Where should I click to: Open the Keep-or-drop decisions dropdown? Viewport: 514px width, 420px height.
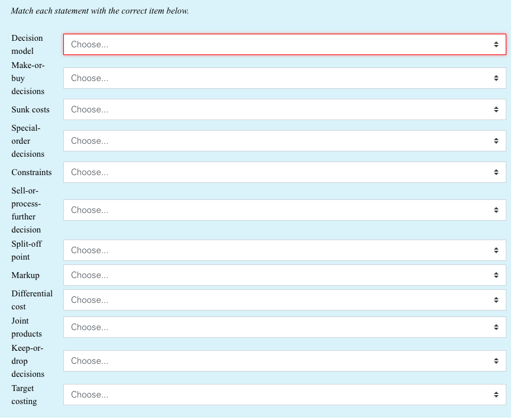click(285, 361)
